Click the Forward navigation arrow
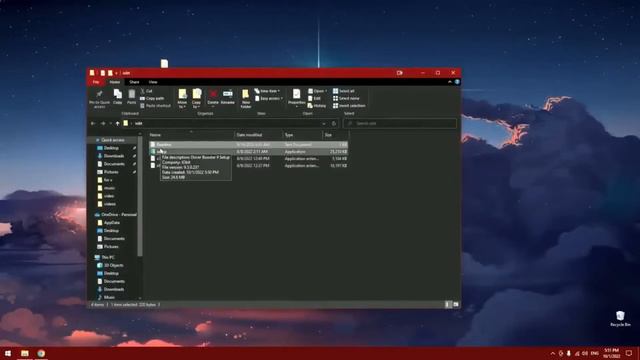The image size is (640, 360). (x=103, y=123)
